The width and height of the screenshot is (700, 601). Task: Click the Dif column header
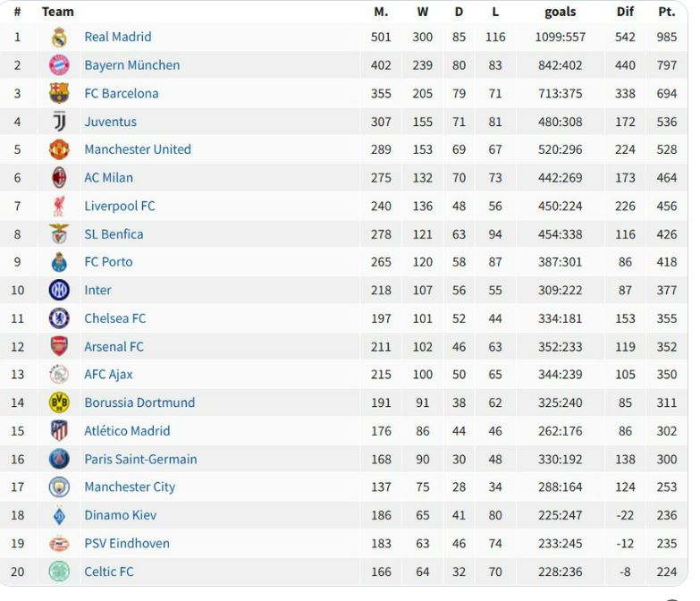point(625,12)
